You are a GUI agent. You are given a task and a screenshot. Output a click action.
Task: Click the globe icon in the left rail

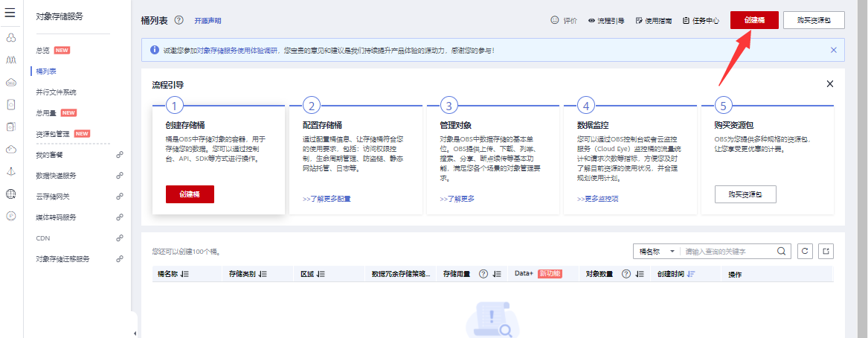pos(10,194)
